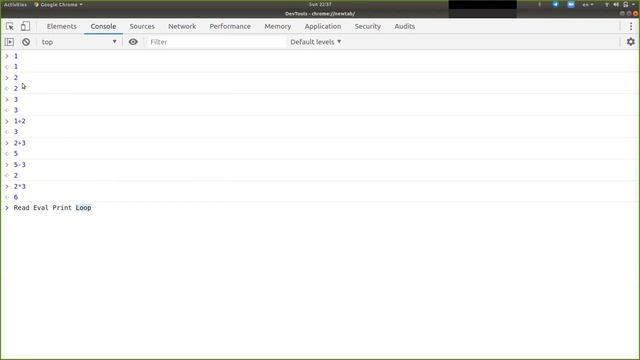Open the Telegram tray icon
This screenshot has height=360, width=640.
[x=556, y=4]
